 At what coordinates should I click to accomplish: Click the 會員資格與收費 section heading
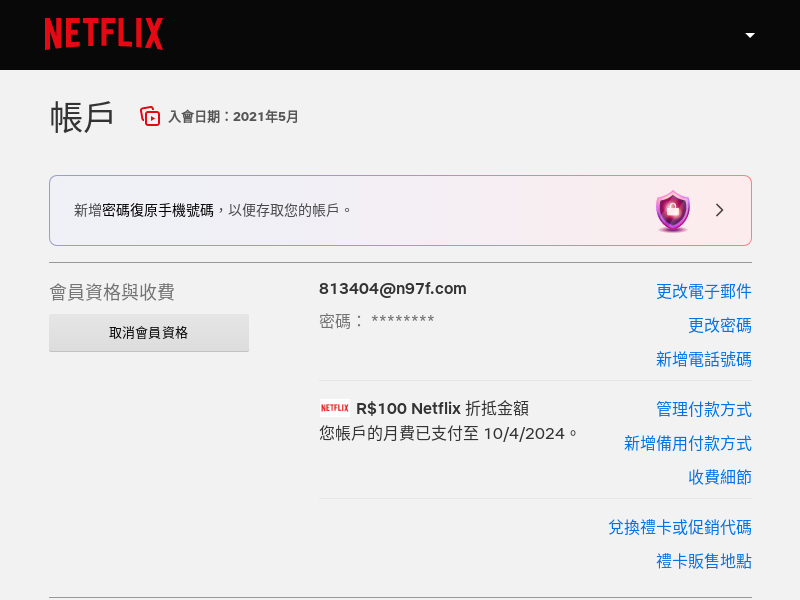[x=112, y=292]
